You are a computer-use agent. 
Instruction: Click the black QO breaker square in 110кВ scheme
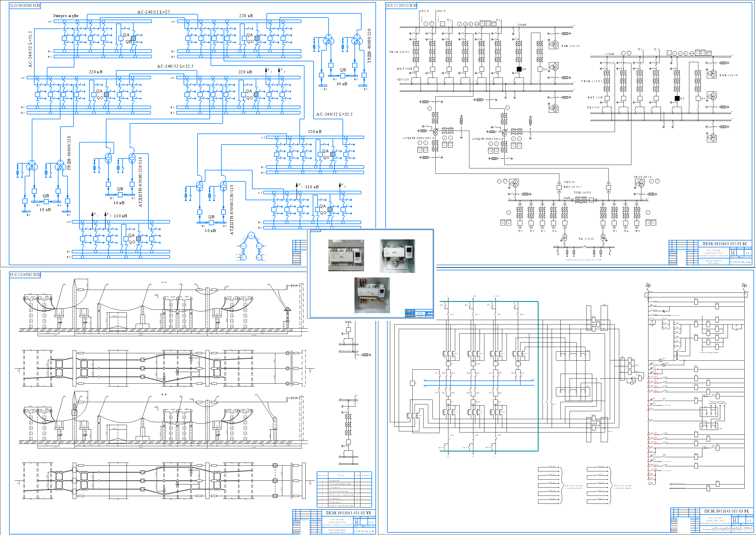[x=677, y=98]
